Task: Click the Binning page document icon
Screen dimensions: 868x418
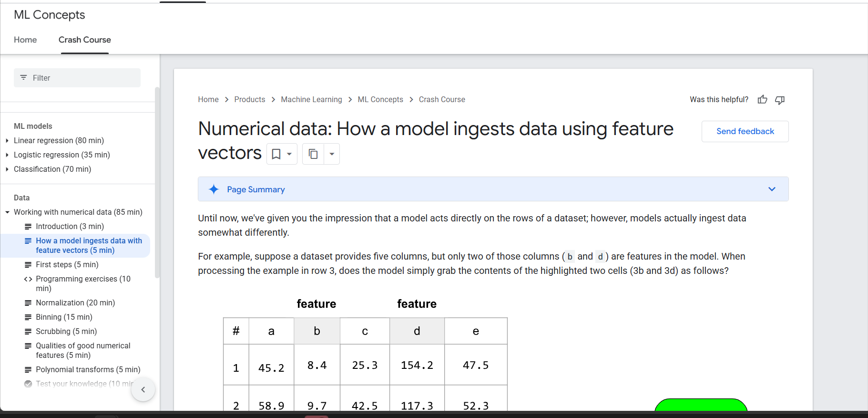Action: tap(28, 317)
